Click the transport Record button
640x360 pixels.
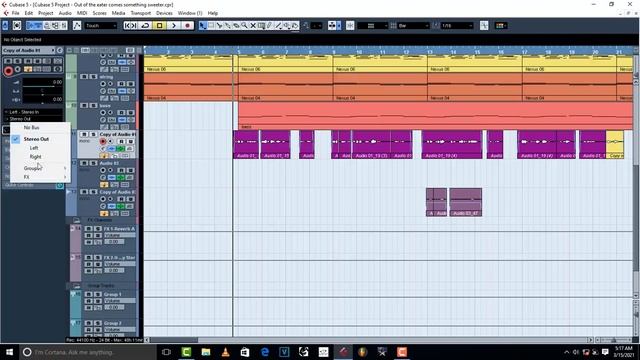click(x=187, y=26)
